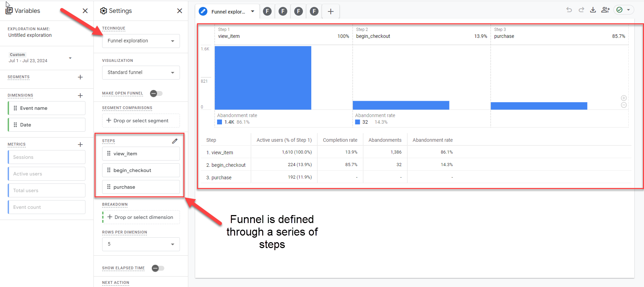Click the 1.4K abandonment blue swatch
The height and width of the screenshot is (287, 644).
[220, 122]
